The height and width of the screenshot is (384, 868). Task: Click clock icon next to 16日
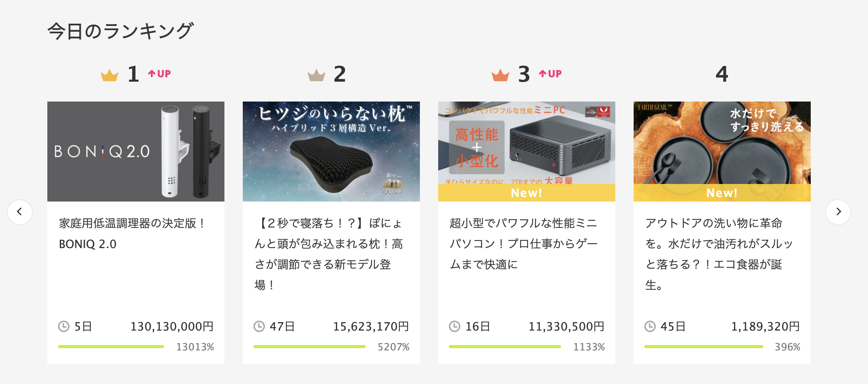455,326
